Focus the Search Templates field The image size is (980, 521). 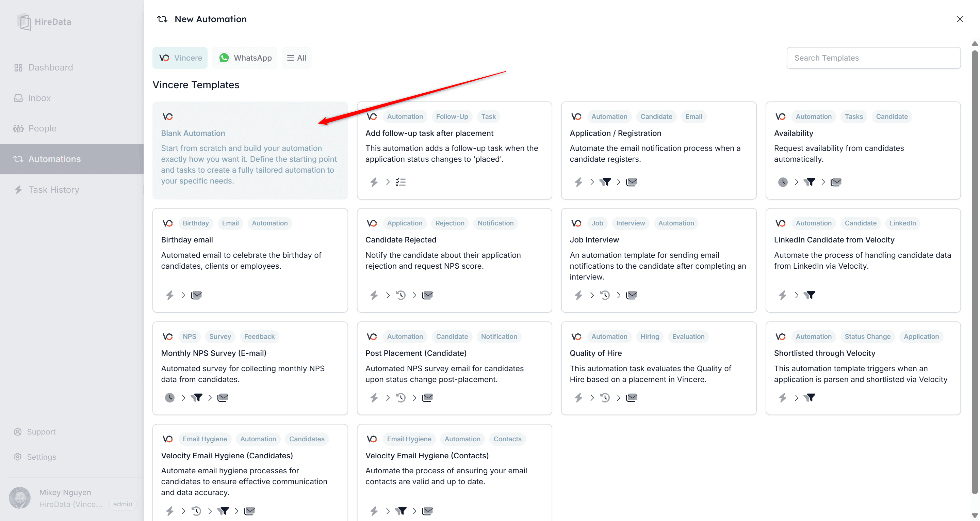(873, 58)
